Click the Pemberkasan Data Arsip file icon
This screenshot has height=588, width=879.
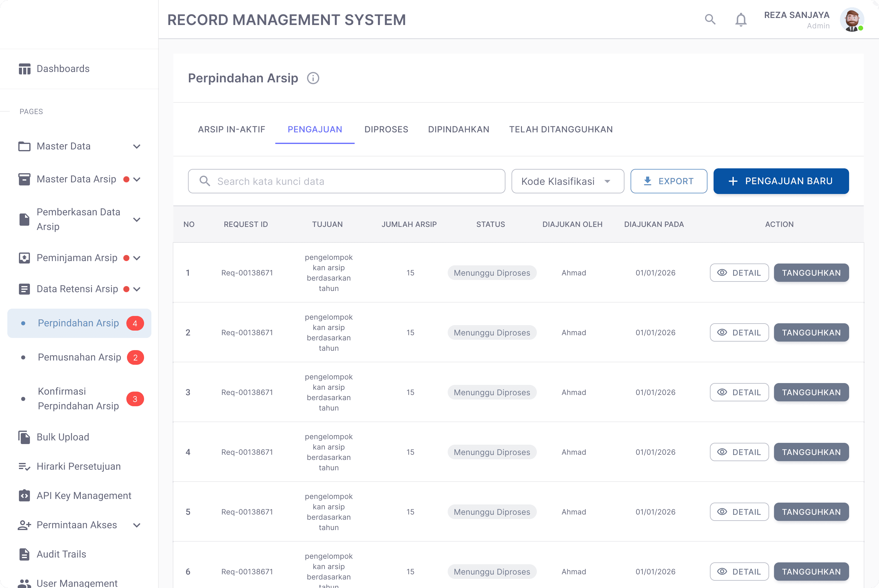24,219
